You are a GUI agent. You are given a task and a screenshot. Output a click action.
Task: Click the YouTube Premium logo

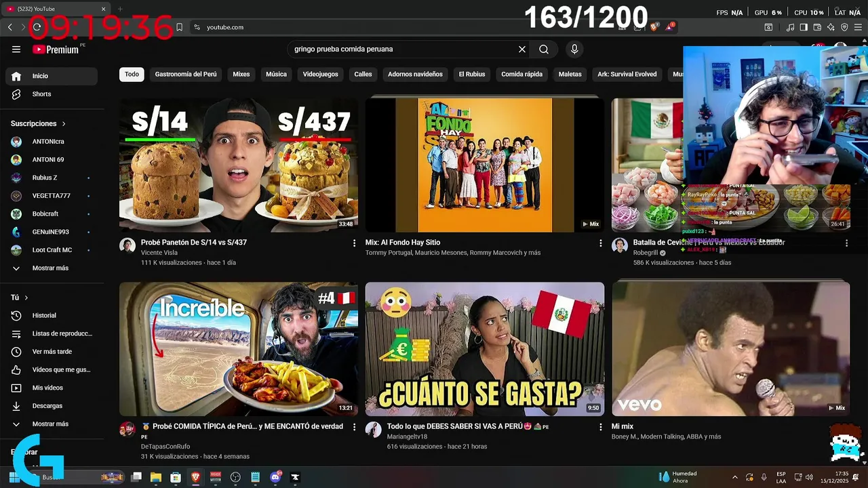click(x=56, y=49)
